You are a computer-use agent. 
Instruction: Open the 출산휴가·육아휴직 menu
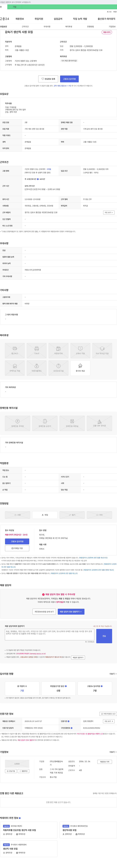[107, 19]
